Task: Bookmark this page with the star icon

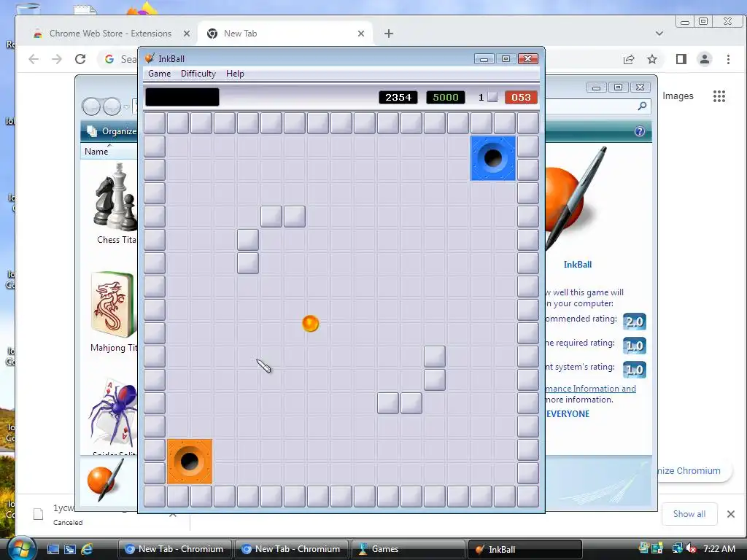Action: [x=652, y=59]
